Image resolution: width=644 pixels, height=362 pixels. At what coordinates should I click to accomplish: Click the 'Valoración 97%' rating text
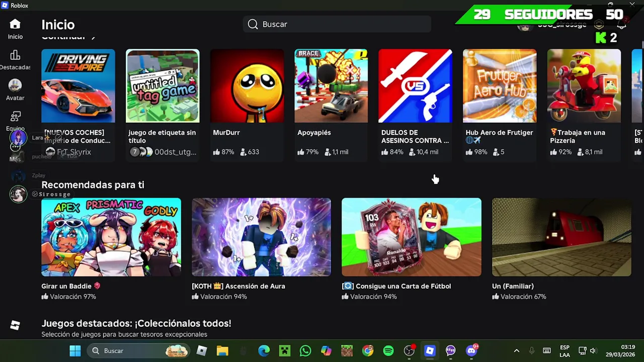[x=72, y=297]
